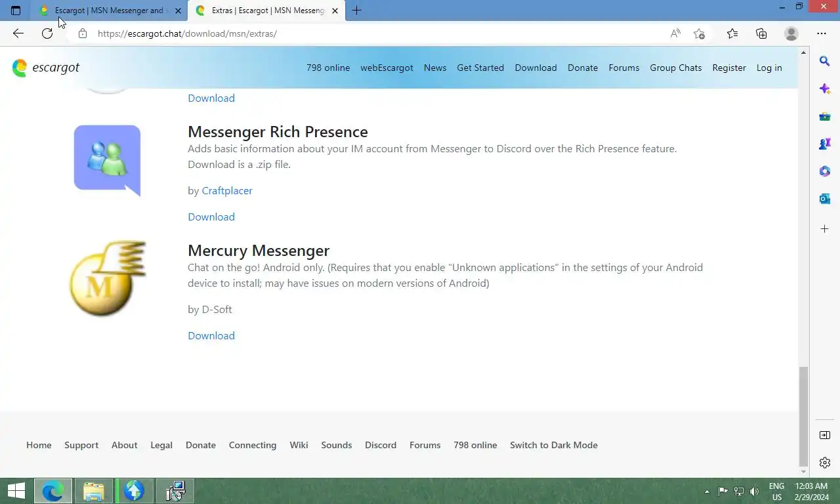Open Edge from the taskbar
Image resolution: width=840 pixels, height=504 pixels.
click(x=52, y=491)
